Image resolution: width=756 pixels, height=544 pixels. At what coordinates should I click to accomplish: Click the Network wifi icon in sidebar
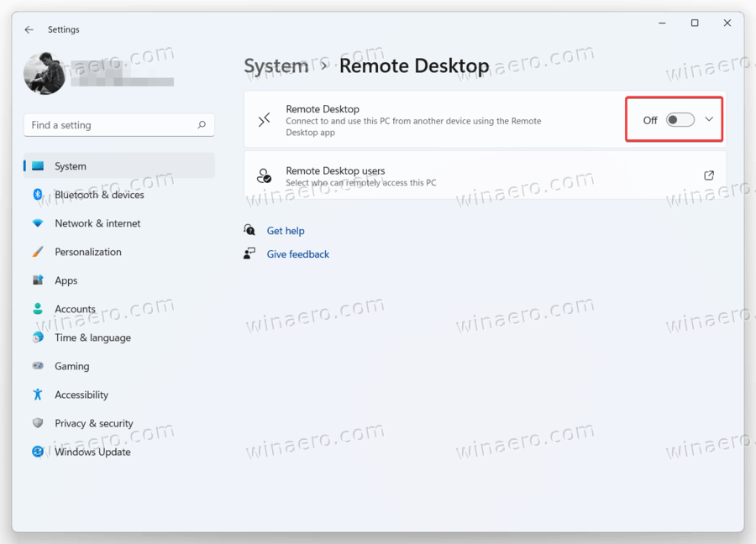click(38, 223)
